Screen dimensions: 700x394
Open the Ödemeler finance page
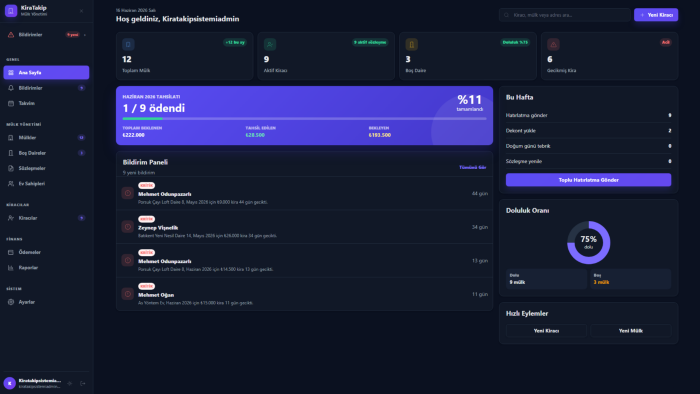(46, 252)
